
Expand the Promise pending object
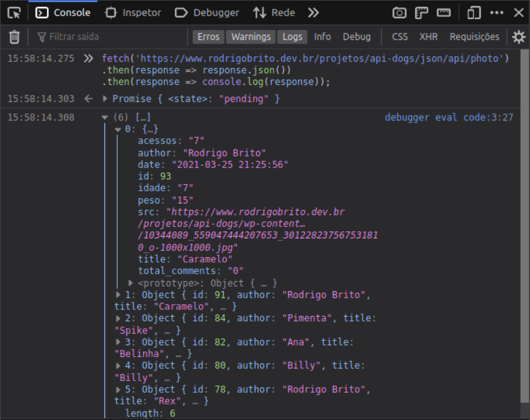pos(105,99)
